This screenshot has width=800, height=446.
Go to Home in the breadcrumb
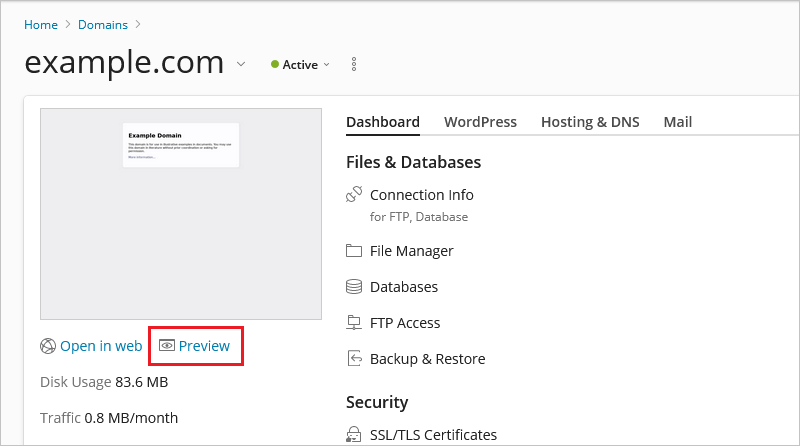[41, 25]
